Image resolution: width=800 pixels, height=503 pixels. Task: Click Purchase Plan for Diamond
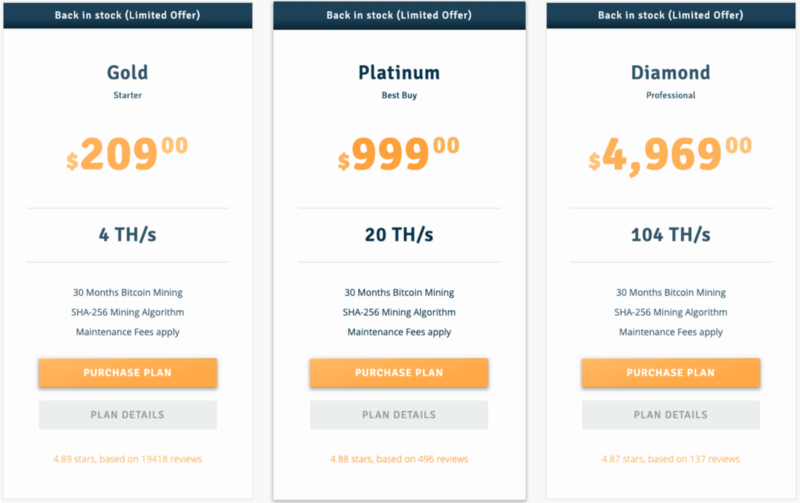[671, 372]
